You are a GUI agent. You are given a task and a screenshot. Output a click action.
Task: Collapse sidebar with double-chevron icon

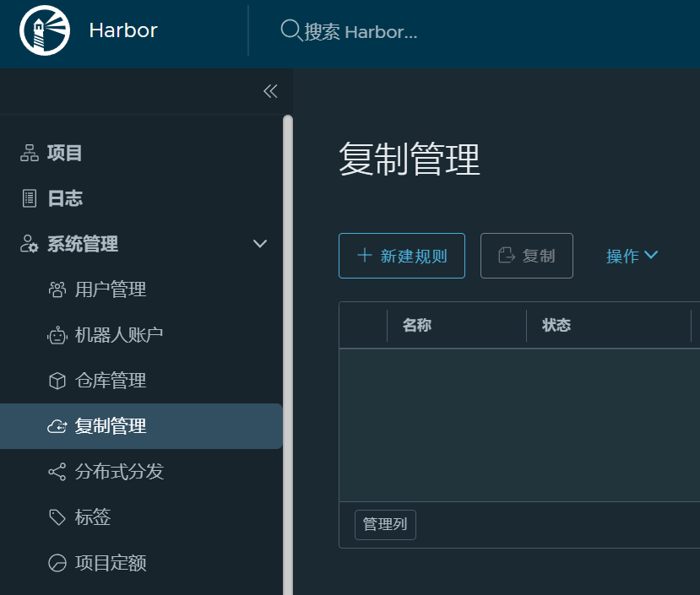click(270, 91)
